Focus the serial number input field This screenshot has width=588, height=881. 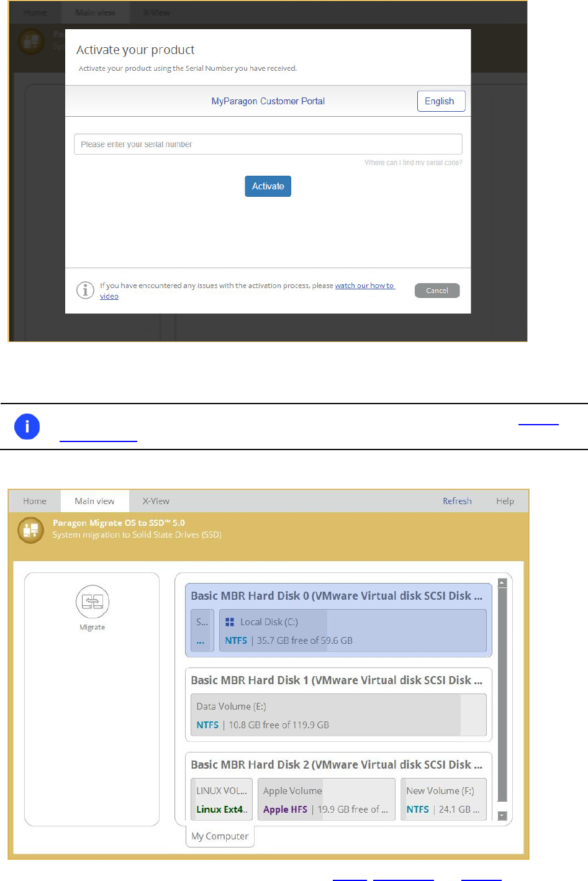point(268,144)
